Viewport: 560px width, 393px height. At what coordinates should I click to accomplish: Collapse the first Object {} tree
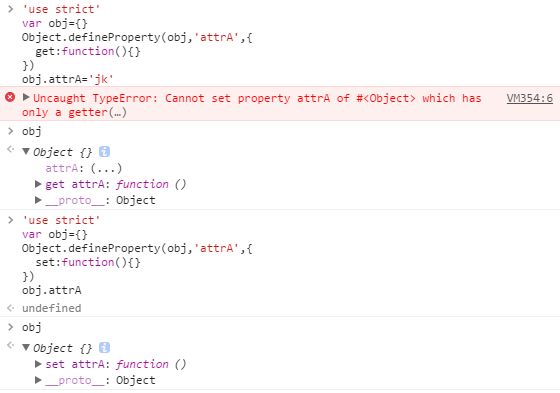(26, 151)
